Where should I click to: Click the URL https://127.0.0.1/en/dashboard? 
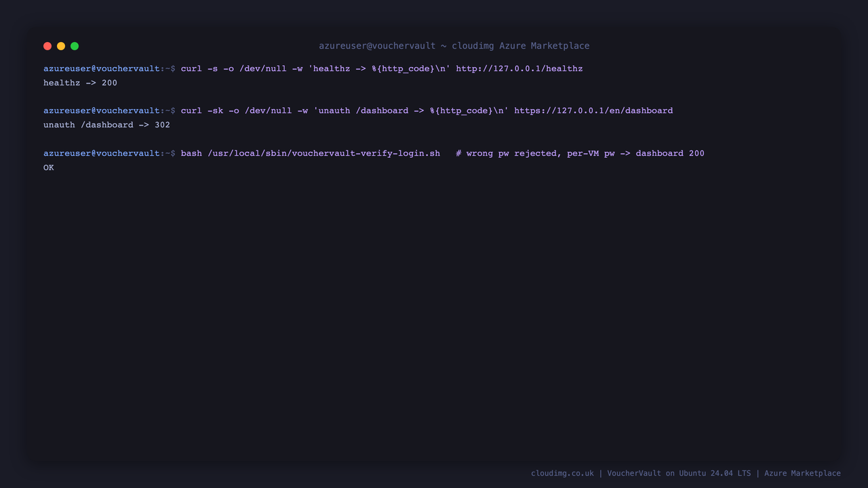click(593, 110)
